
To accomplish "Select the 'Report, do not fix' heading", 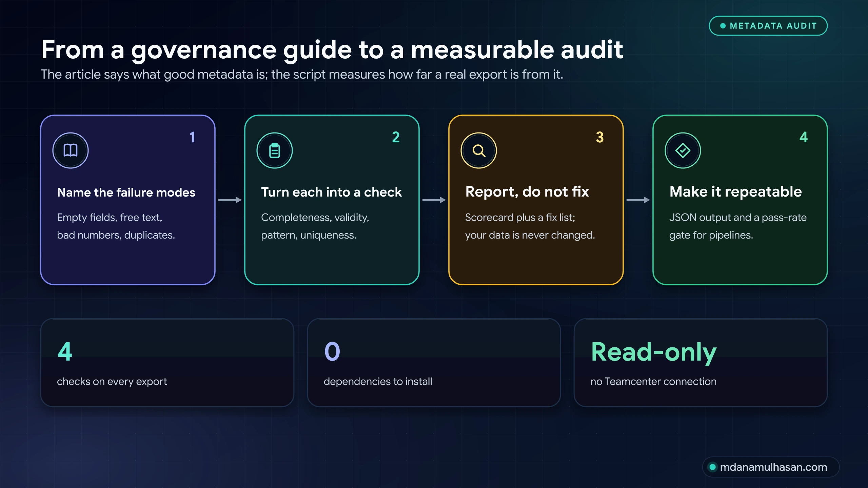I will (527, 192).
